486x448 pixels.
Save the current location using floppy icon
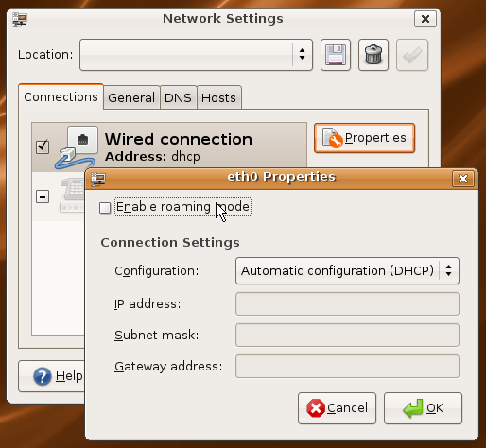336,55
